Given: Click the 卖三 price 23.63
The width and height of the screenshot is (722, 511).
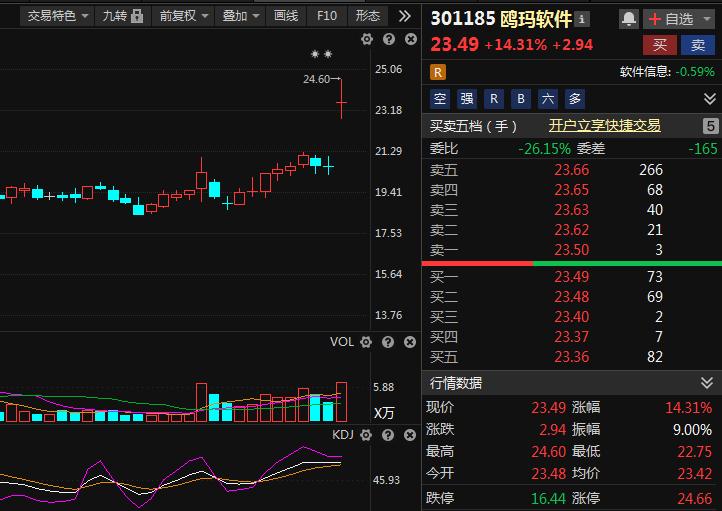Looking at the screenshot, I should [x=571, y=210].
